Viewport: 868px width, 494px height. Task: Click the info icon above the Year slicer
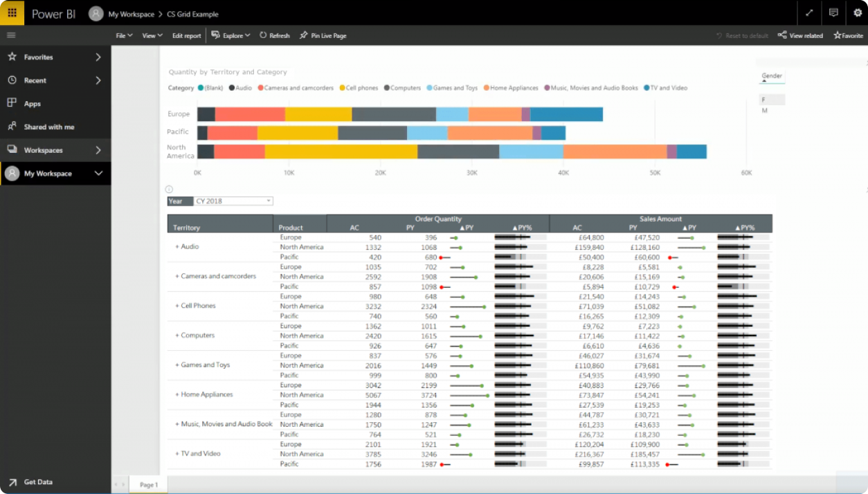(x=168, y=188)
